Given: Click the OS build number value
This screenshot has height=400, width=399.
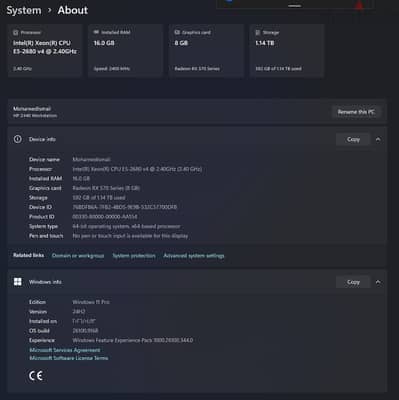Looking at the screenshot, I should 85,331.
